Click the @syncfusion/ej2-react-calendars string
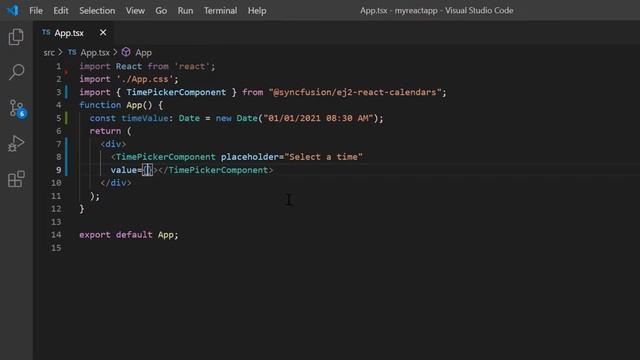 coord(355,92)
